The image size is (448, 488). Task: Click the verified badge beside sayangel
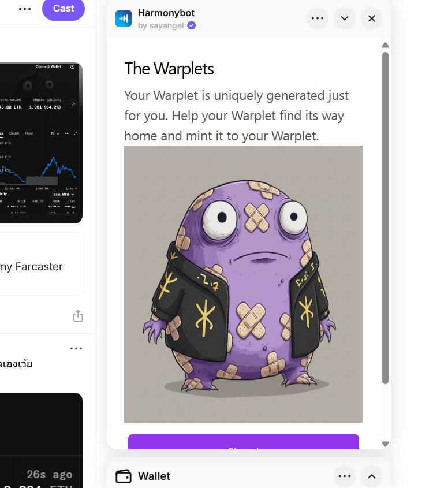[192, 25]
